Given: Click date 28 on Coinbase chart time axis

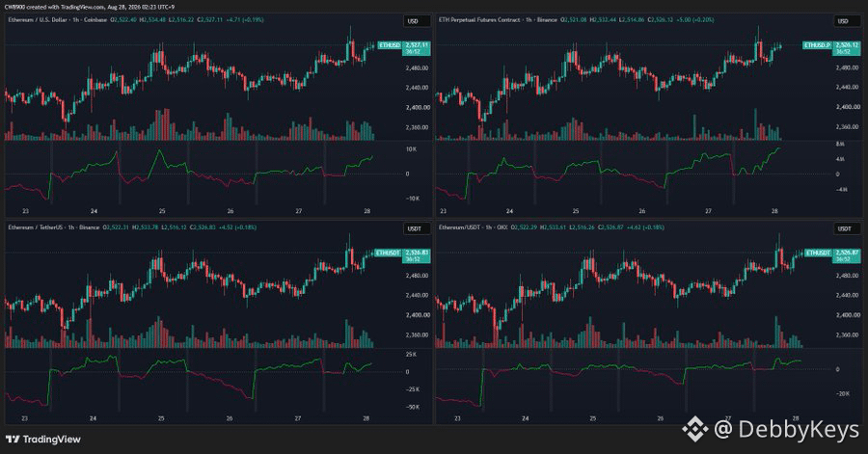Looking at the screenshot, I should coord(367,211).
